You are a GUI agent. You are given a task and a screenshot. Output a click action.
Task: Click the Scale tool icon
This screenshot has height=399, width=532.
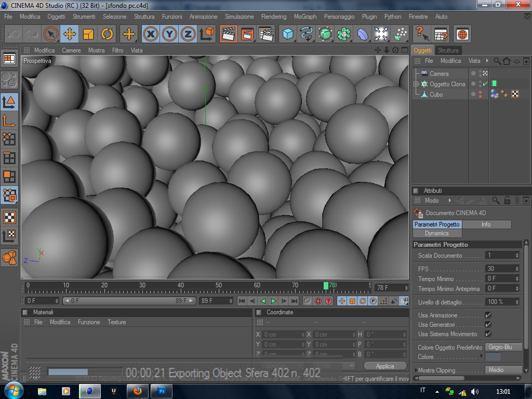click(88, 34)
